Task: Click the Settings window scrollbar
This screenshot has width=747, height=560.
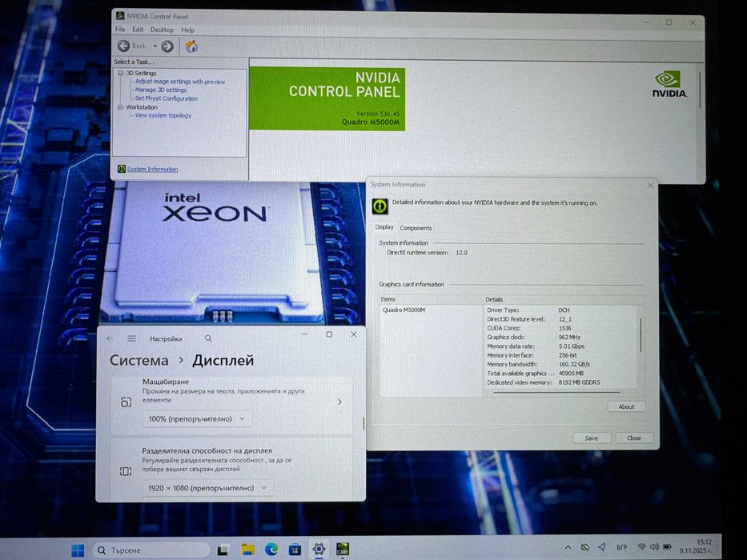Action: pos(363,423)
